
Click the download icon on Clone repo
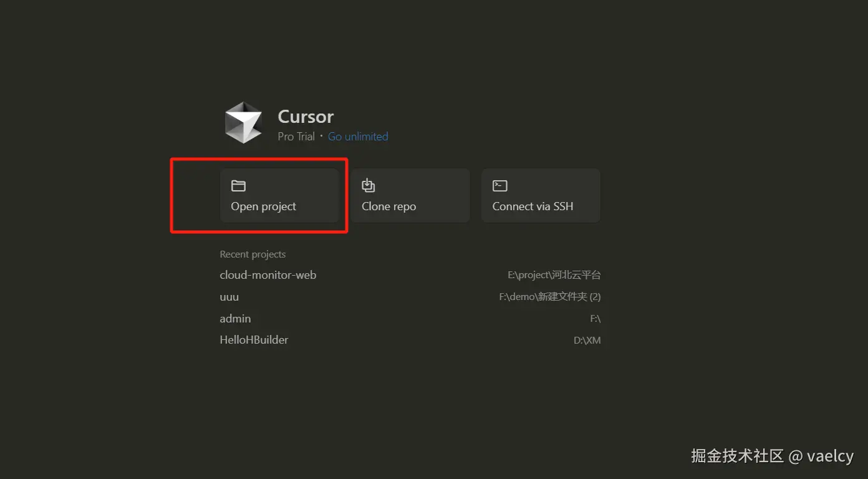pyautogui.click(x=369, y=185)
